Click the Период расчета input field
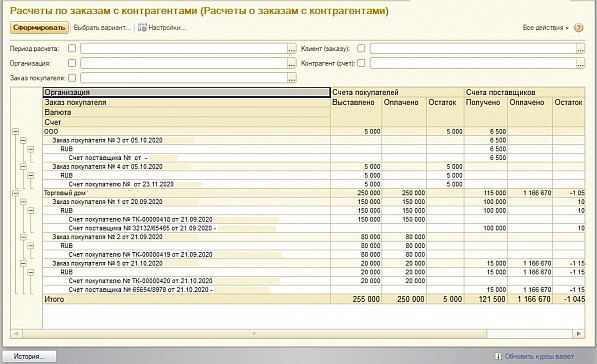 click(184, 48)
